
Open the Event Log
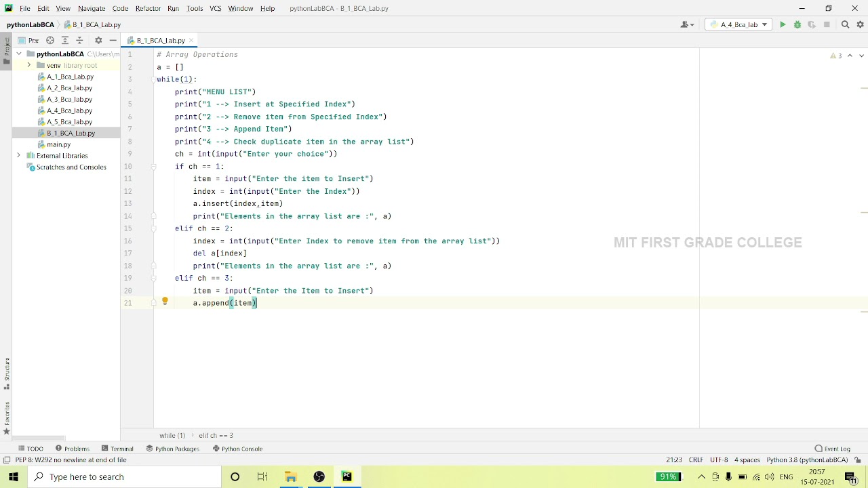(x=833, y=449)
